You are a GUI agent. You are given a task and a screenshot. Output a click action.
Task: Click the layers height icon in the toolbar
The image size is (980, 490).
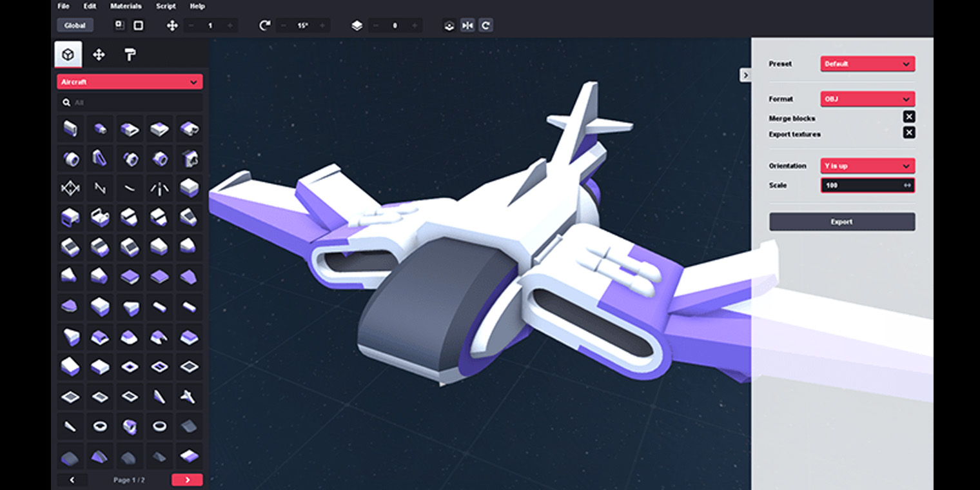(x=357, y=26)
